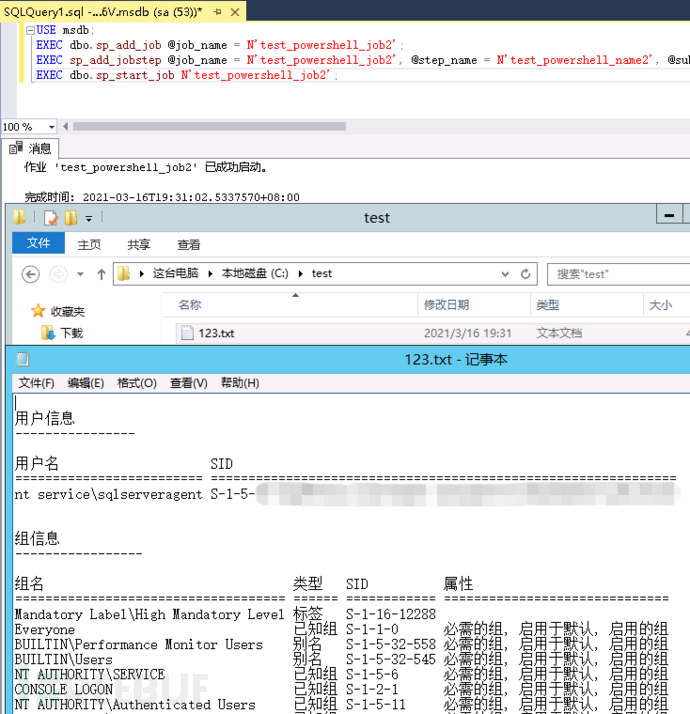Screen dimensions: 690x714
Task: Open recent locations dropdown arrow
Action: pyautogui.click(x=80, y=274)
